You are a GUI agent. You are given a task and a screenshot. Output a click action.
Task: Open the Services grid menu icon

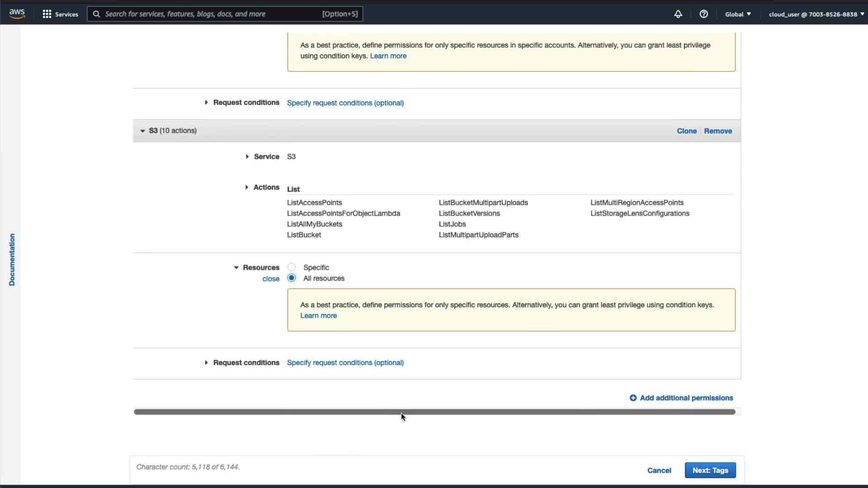pyautogui.click(x=47, y=14)
